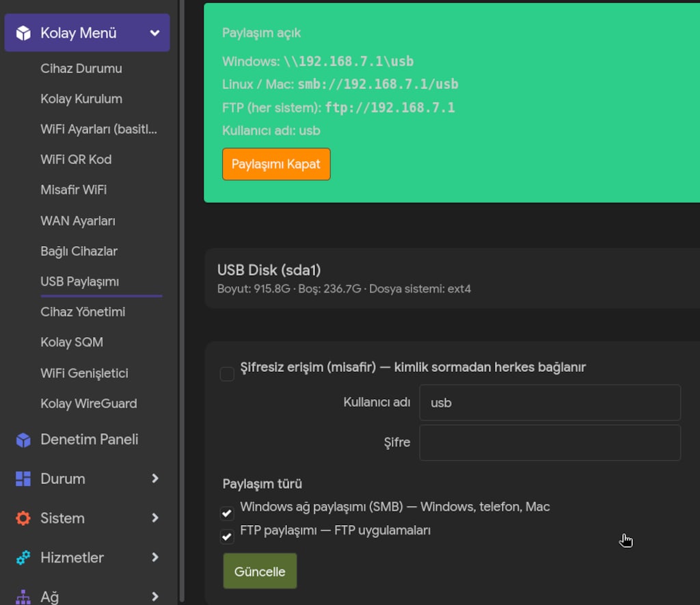
Task: Go to Kolay SQM
Action: pos(72,342)
